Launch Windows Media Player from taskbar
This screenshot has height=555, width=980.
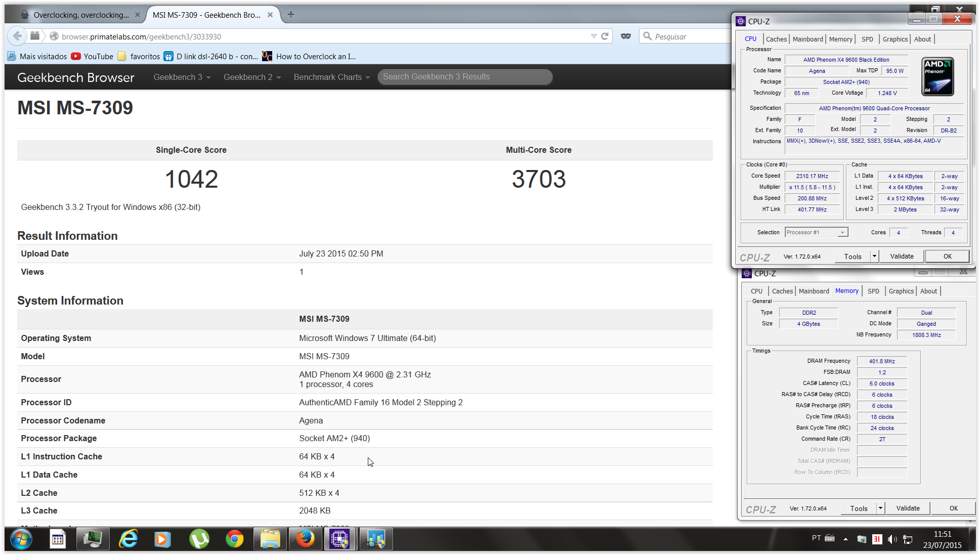(x=163, y=539)
